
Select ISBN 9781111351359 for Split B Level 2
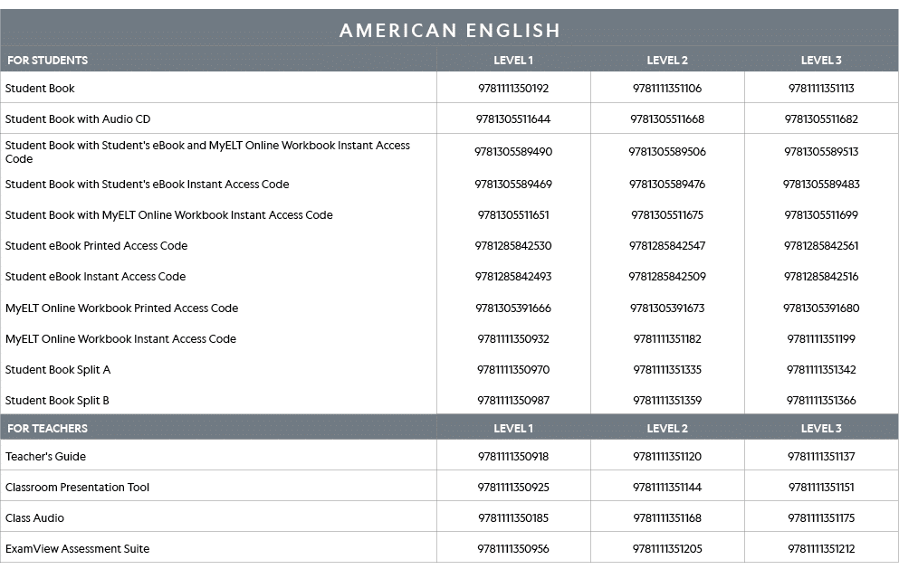pos(667,401)
